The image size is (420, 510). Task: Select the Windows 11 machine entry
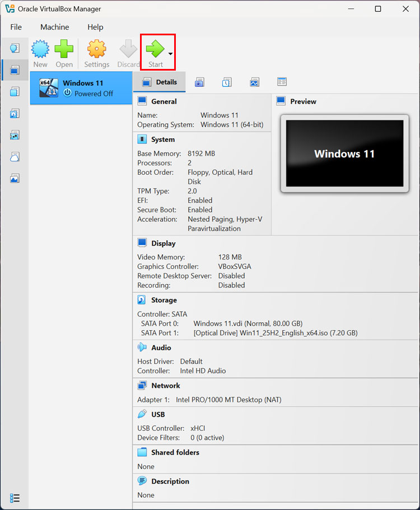tap(81, 88)
